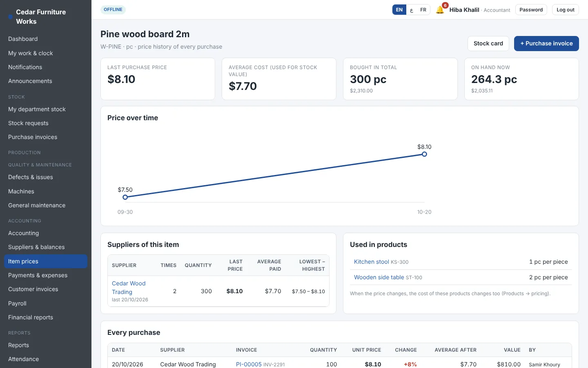Open invoice PI-00005 link
The height and width of the screenshot is (368, 588).
(249, 364)
